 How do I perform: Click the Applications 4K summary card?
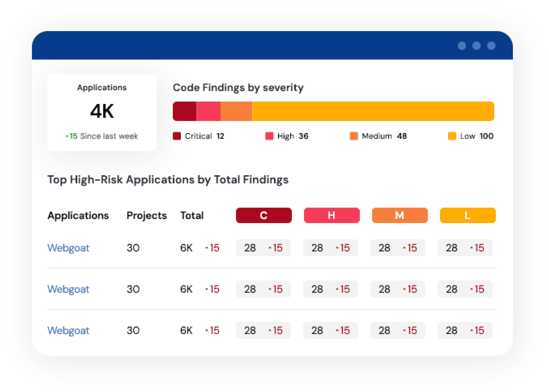coord(102,113)
